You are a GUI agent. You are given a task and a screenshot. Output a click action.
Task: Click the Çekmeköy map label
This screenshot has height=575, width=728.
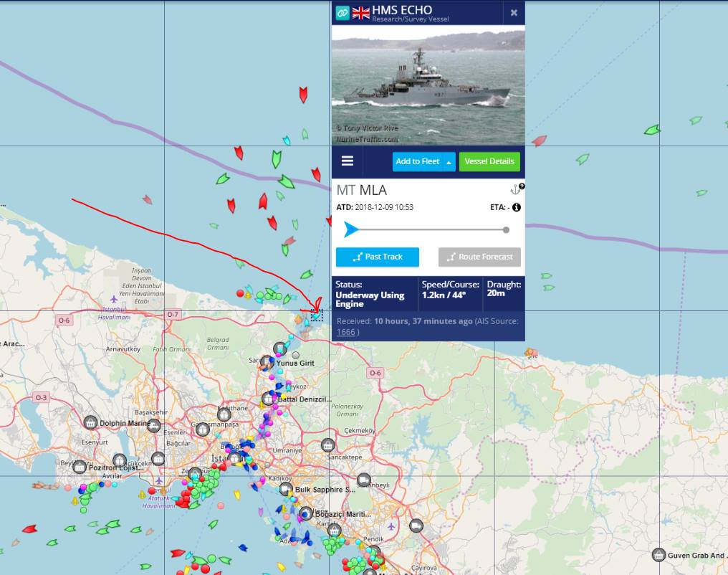(360, 431)
